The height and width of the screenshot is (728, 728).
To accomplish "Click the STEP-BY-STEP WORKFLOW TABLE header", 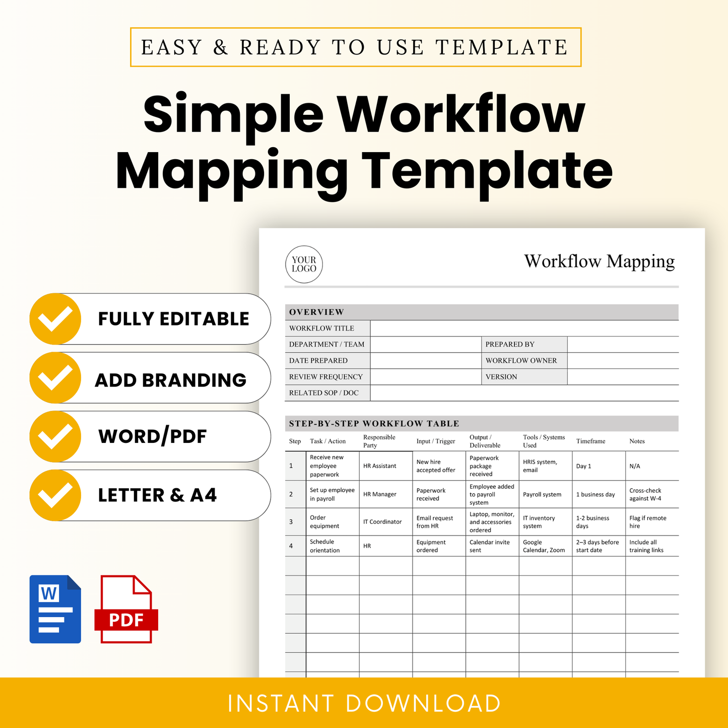I will pos(482,424).
